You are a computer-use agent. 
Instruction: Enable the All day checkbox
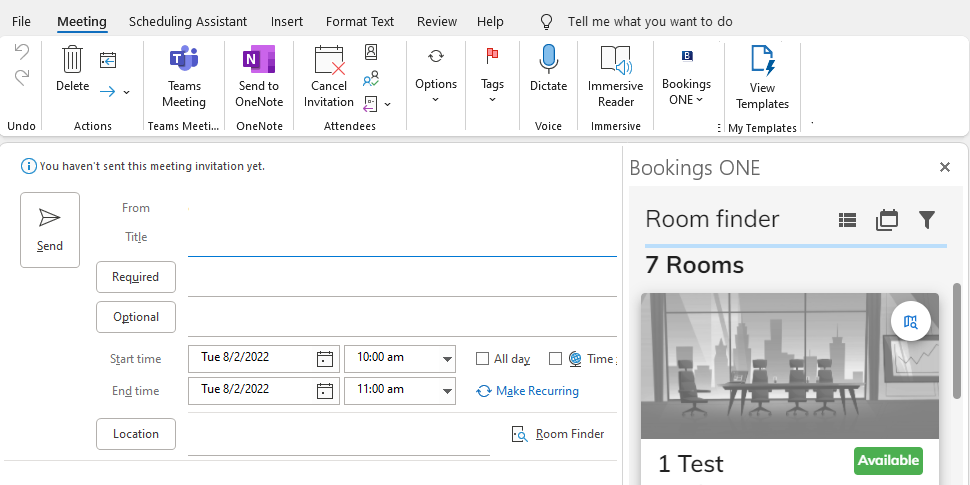(x=483, y=359)
